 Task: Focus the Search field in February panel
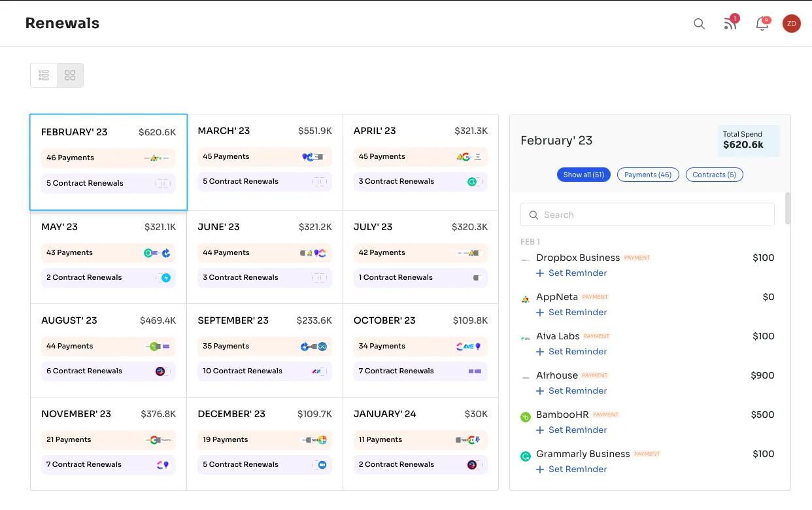click(647, 214)
